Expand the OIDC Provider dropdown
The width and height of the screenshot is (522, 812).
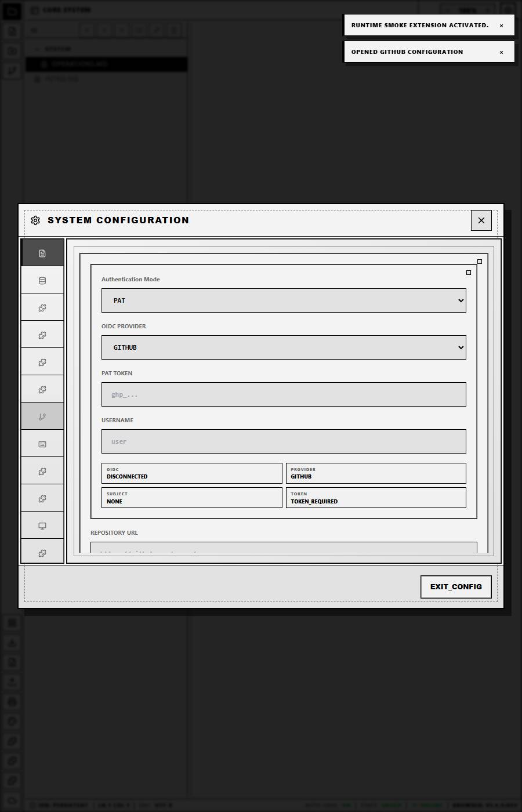pos(284,347)
